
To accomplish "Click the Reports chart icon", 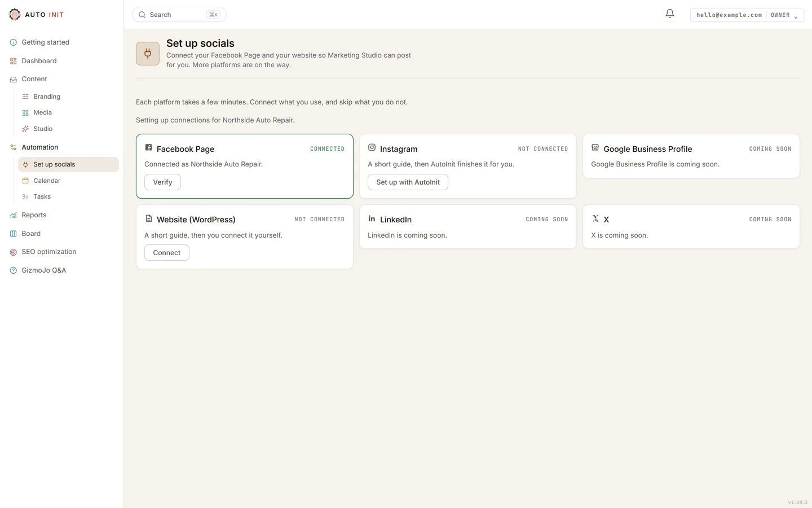I will pyautogui.click(x=14, y=215).
